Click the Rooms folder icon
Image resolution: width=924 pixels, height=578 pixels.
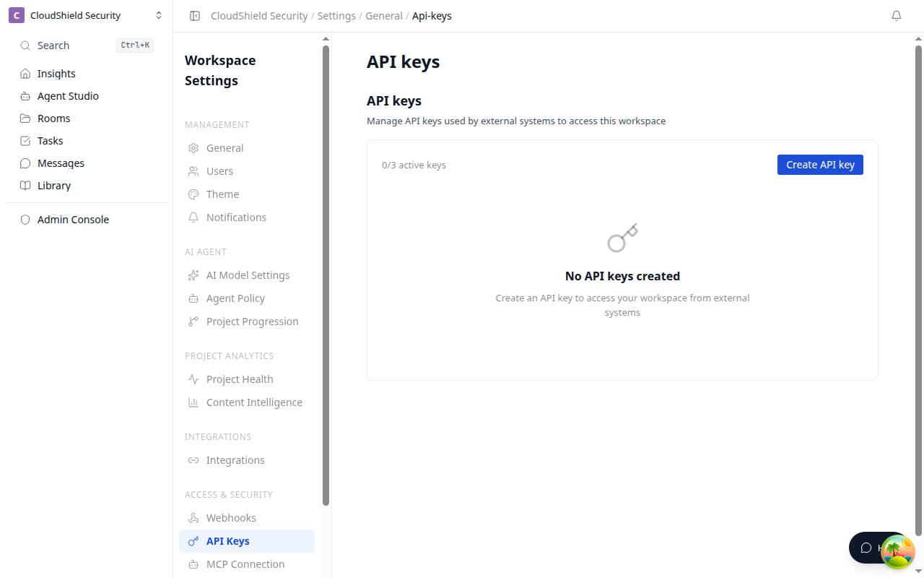click(25, 118)
